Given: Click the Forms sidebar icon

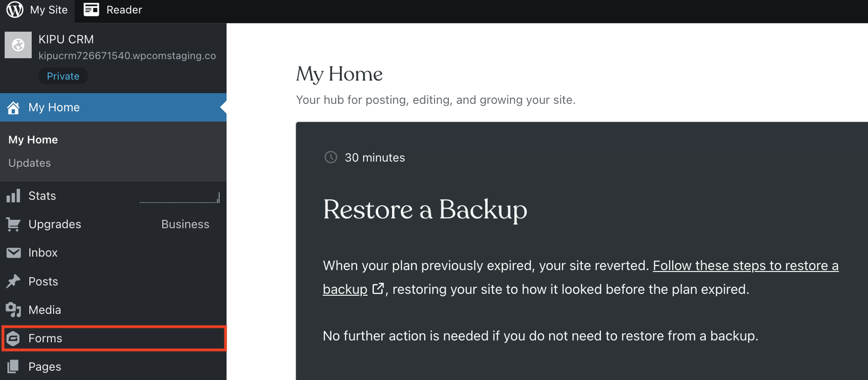Looking at the screenshot, I should click(14, 339).
